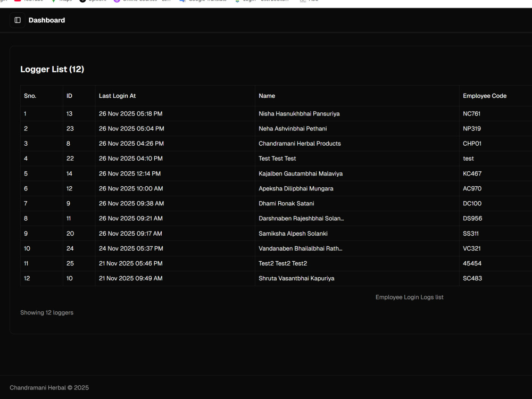
Task: Click login time 26 Nov 2025 12:14 PM
Action: (x=130, y=174)
